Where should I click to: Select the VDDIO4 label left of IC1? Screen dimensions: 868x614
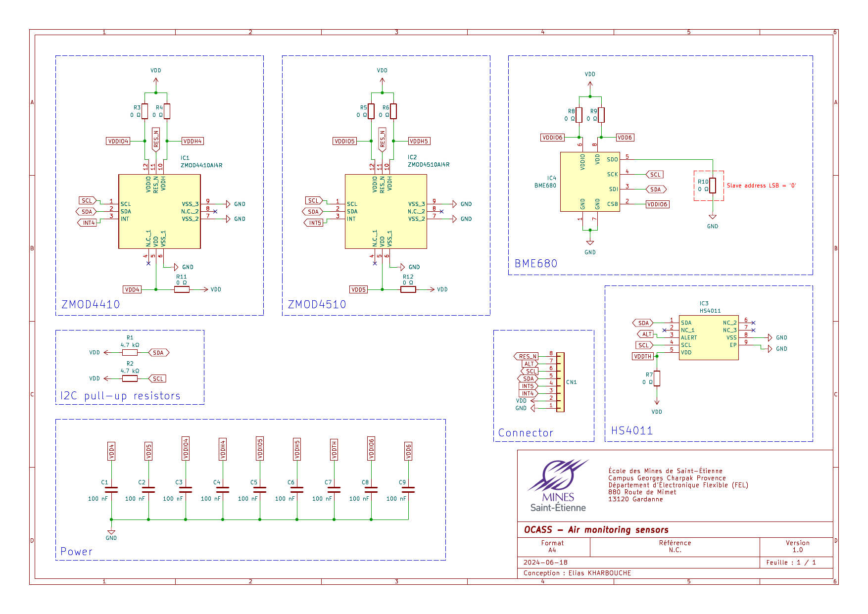[x=118, y=141]
